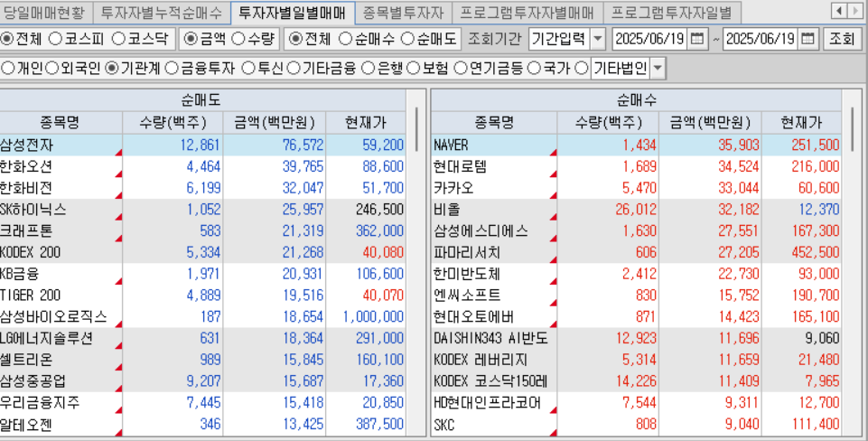Select the 투신 radio button
This screenshot has width=868, height=441.
point(248,68)
